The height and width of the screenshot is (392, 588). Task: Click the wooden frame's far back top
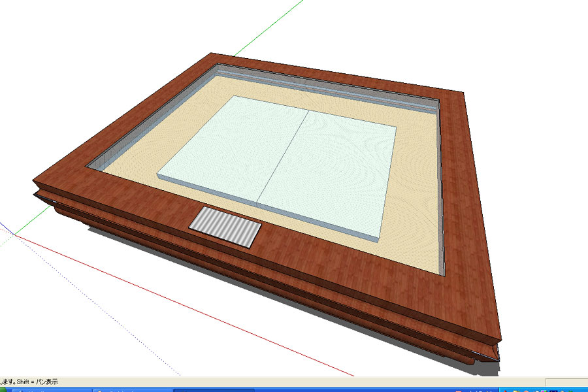pos(327,73)
